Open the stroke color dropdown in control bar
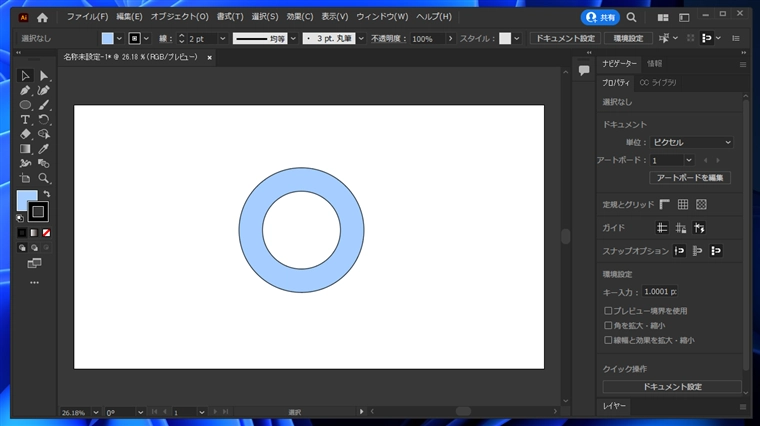Image resolution: width=760 pixels, height=426 pixels. pos(146,38)
